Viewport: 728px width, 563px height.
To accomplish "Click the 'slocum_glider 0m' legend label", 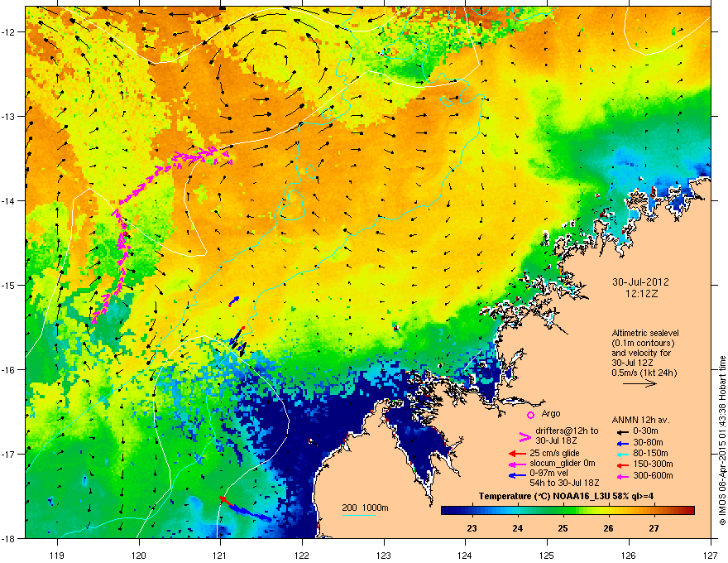I will (x=563, y=464).
